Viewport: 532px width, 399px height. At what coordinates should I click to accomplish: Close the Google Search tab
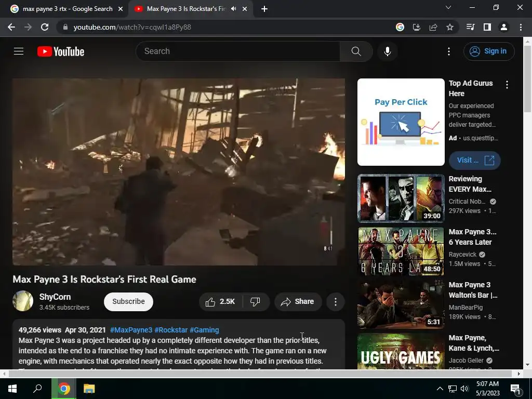click(x=121, y=9)
